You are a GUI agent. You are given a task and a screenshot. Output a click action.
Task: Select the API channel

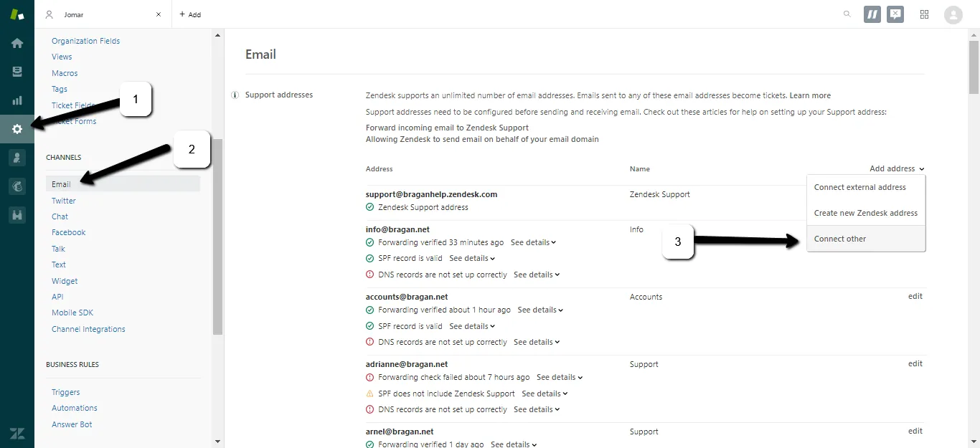(57, 297)
